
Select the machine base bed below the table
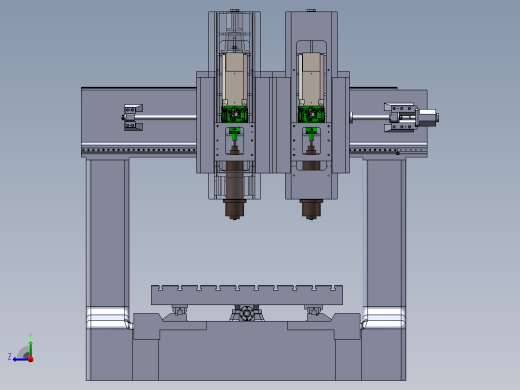tap(247, 350)
